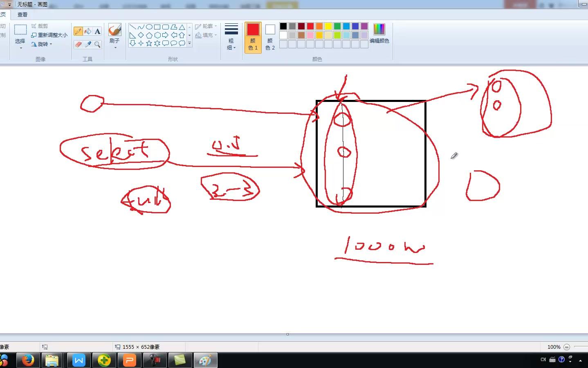Click the 重新调整大小 resize button
The height and width of the screenshot is (368, 588).
tap(49, 35)
